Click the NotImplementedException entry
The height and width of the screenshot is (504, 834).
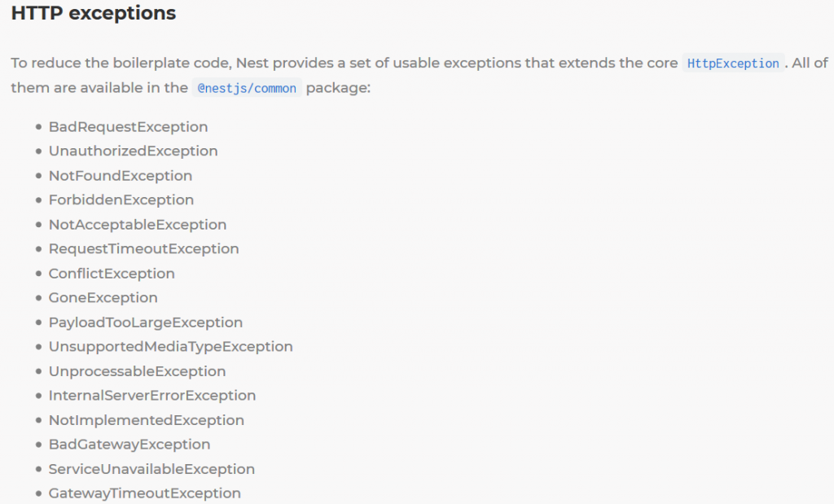(x=146, y=420)
